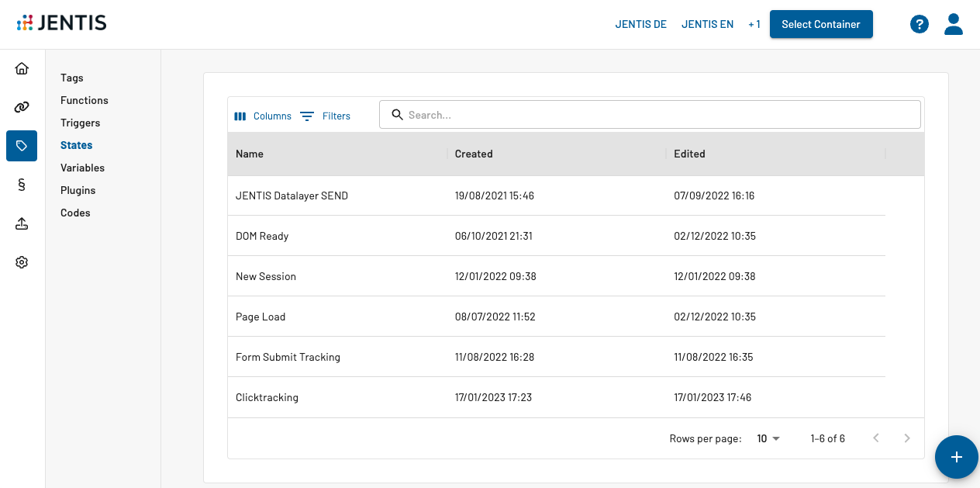Screen dimensions: 980x488
Task: Click created date 17/01/2023 17:23
Action: click(493, 397)
